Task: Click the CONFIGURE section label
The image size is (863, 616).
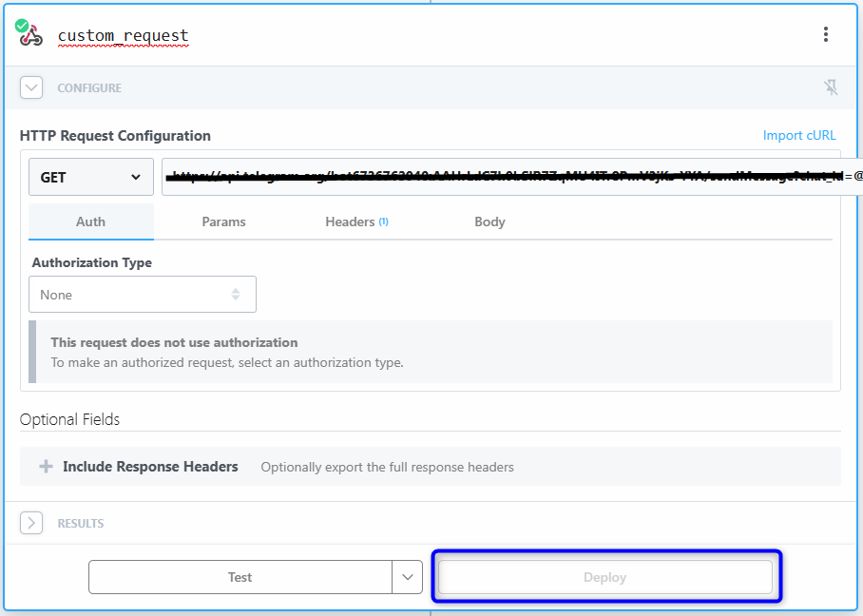Action: (89, 88)
